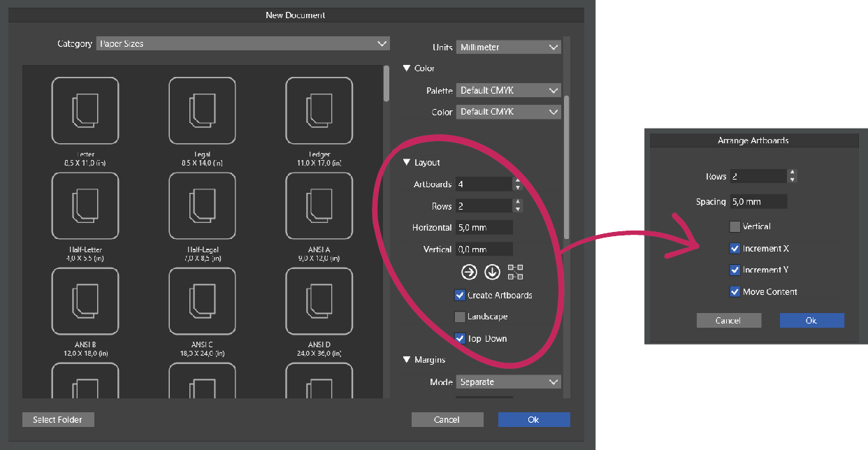
Task: Click the Horizontal spacing input field
Action: click(484, 228)
